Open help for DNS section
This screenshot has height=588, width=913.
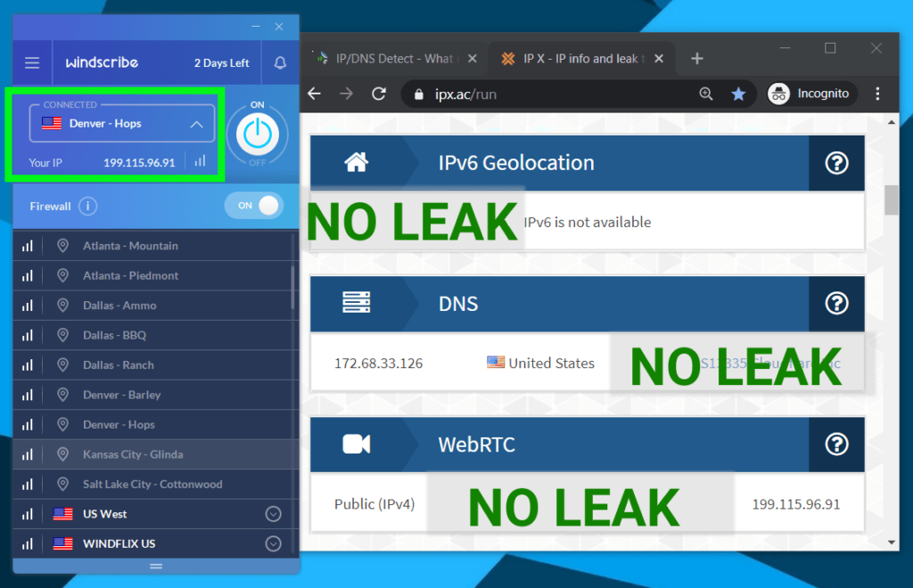pos(836,304)
